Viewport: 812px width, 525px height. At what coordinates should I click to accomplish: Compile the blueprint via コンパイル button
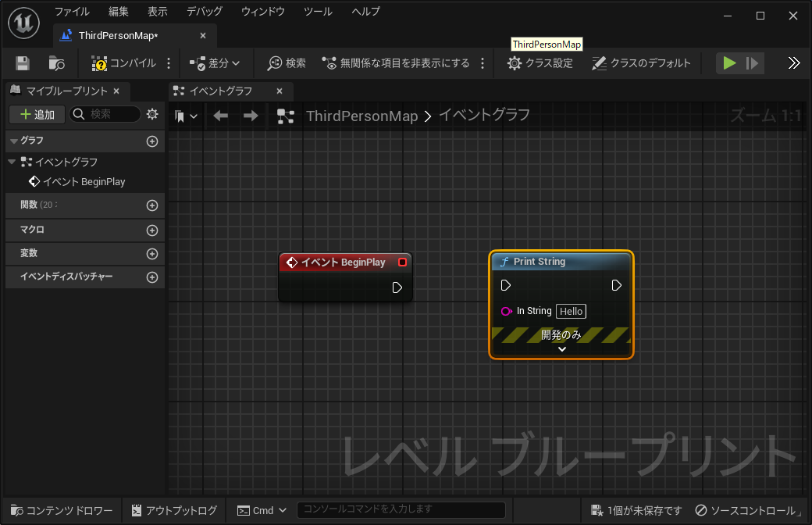click(124, 63)
